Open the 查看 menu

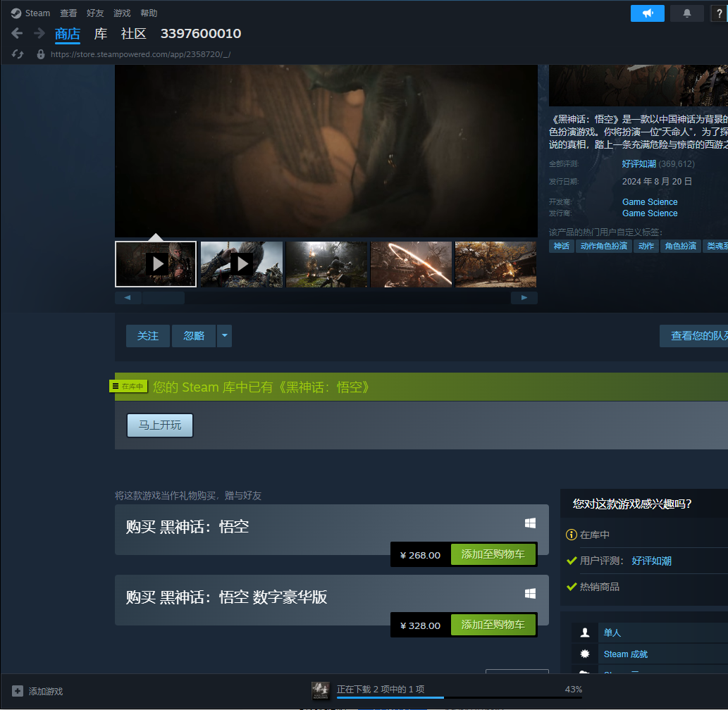[x=68, y=13]
